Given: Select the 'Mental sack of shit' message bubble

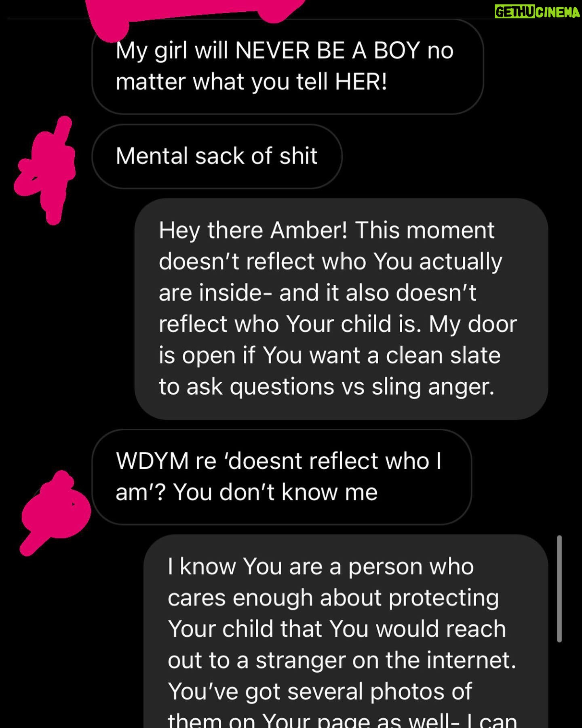Looking at the screenshot, I should pyautogui.click(x=217, y=156).
